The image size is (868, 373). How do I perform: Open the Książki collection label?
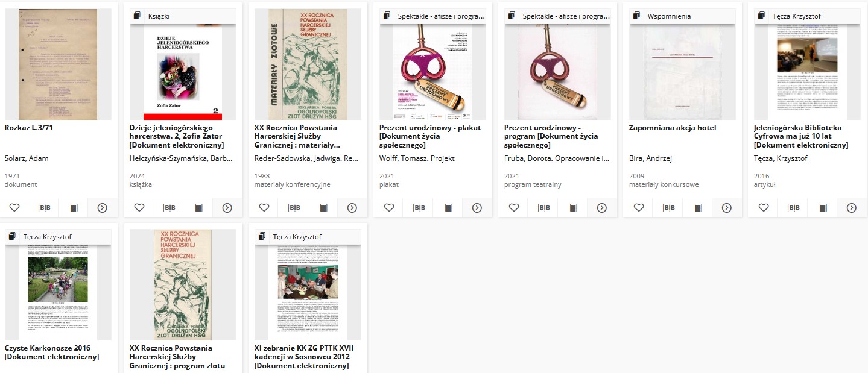[159, 16]
